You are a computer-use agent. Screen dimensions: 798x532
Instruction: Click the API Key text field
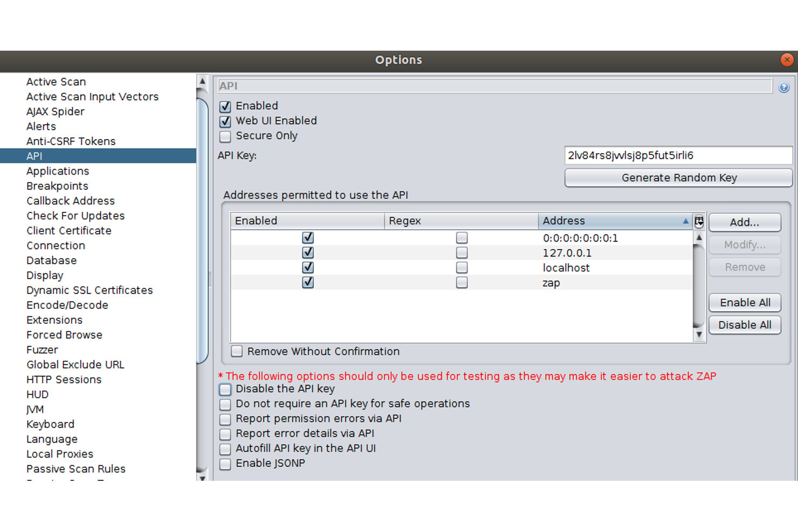678,155
